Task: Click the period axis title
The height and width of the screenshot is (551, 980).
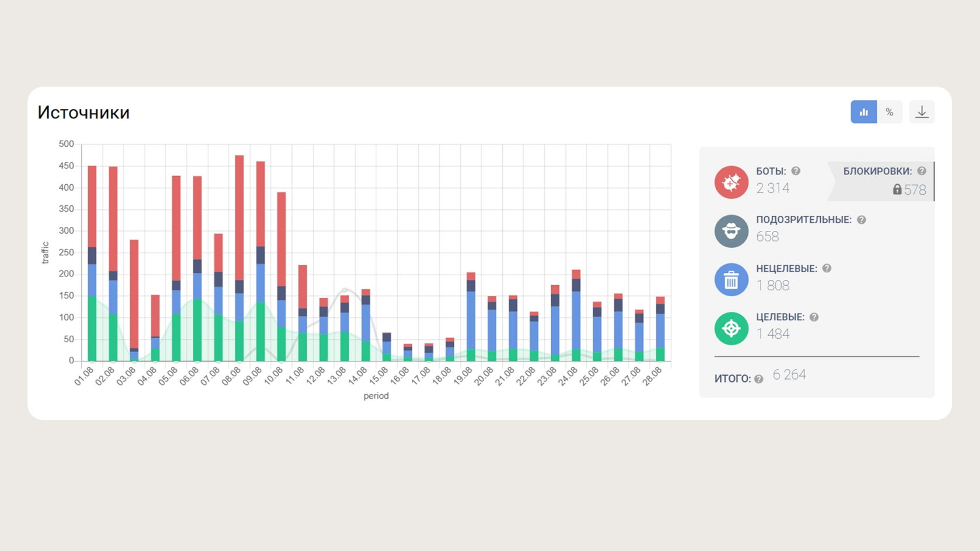Action: click(x=376, y=396)
